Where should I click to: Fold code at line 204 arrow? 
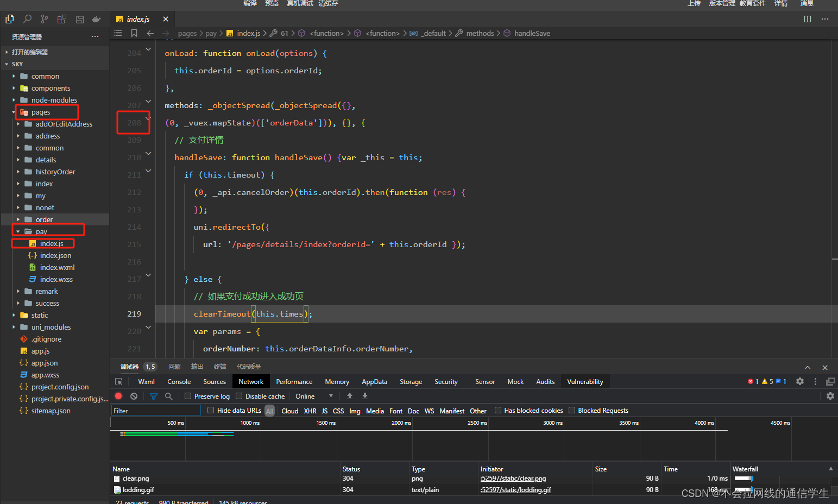pyautogui.click(x=148, y=49)
